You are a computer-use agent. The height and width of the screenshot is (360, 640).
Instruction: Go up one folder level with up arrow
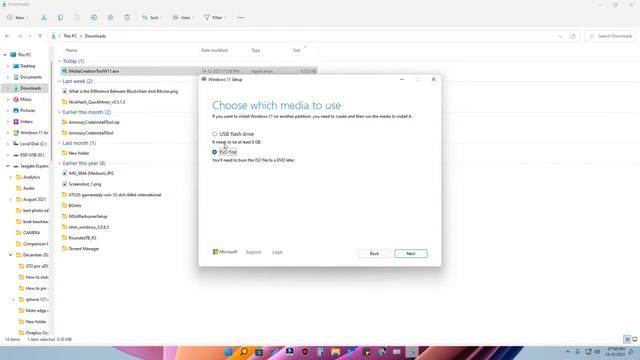tap(40, 36)
